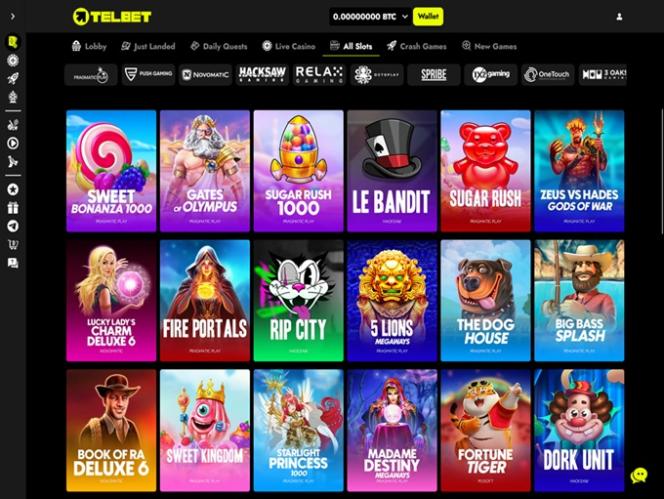The image size is (664, 499).
Task: Click the page's vertical scrollbar
Action: [x=661, y=169]
